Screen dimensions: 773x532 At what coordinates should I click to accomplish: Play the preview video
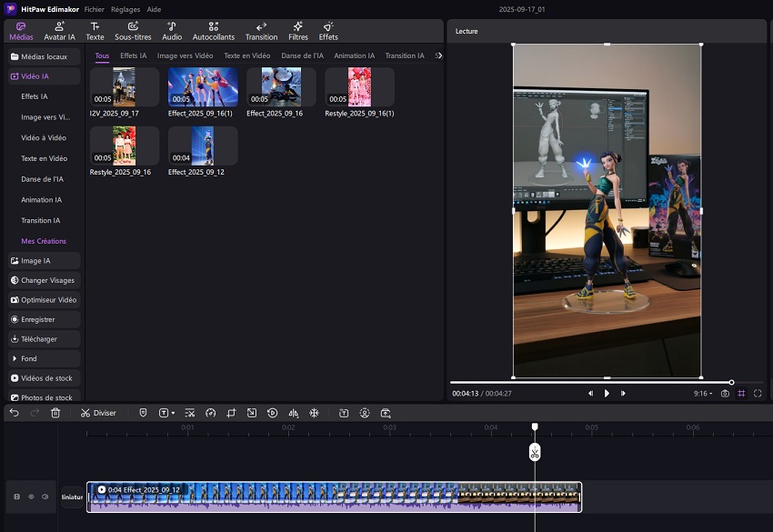pyautogui.click(x=607, y=394)
